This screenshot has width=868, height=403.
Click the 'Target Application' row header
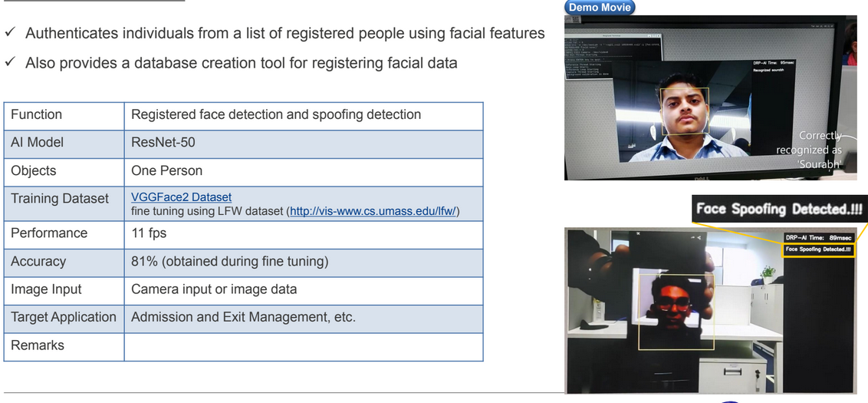(x=64, y=318)
